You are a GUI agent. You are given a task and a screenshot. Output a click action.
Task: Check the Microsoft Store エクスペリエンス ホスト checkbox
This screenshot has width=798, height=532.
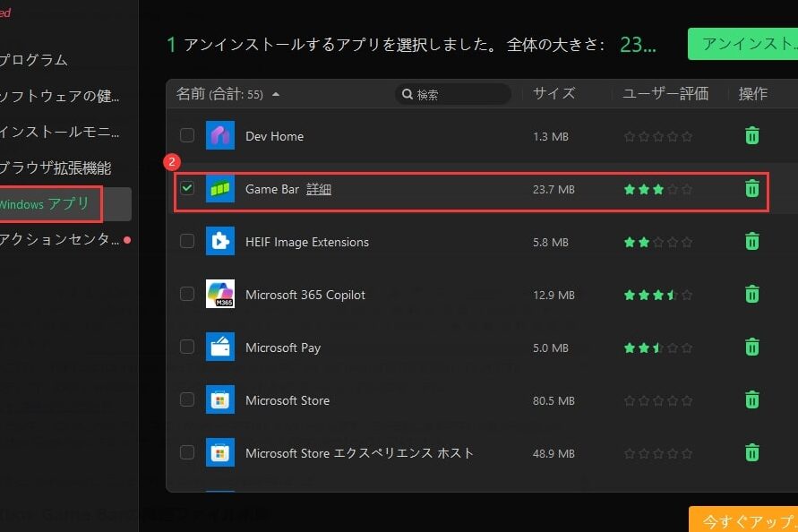[187, 453]
